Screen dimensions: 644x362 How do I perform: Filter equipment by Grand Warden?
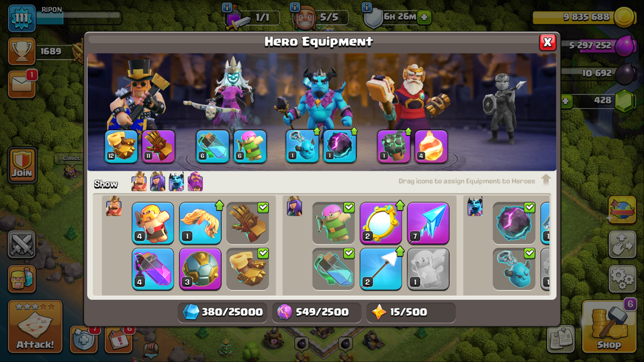tap(195, 182)
